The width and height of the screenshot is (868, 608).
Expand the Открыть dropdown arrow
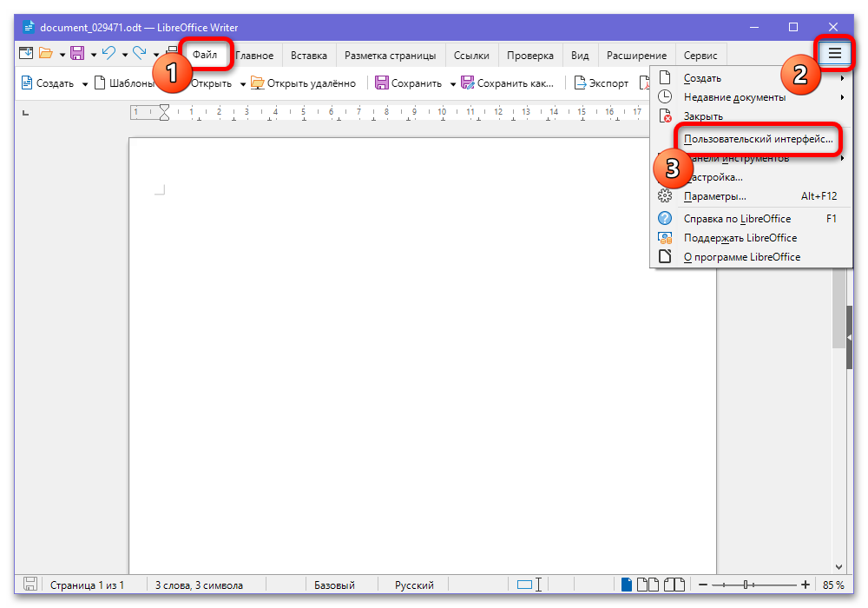[x=242, y=84]
